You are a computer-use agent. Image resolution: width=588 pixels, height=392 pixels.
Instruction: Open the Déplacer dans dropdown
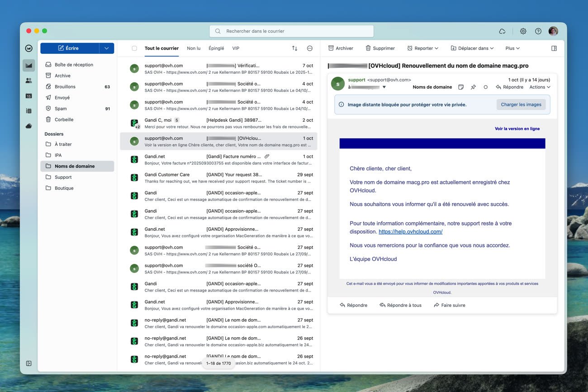472,48
